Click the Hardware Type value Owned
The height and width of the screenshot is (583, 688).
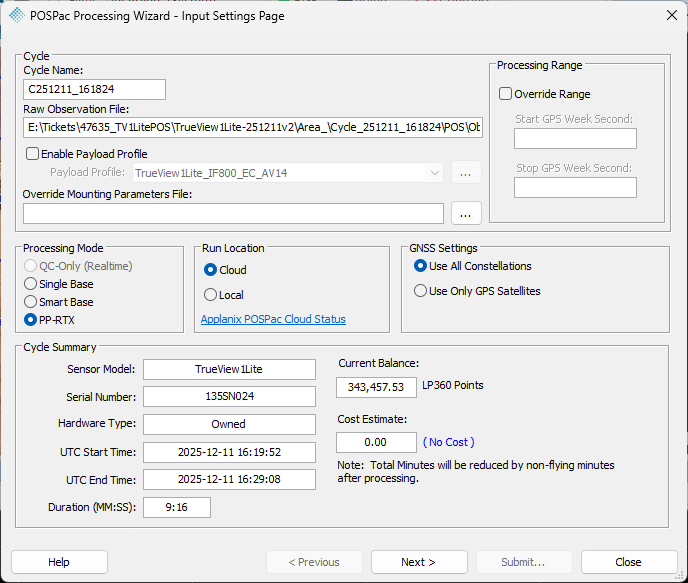click(229, 424)
